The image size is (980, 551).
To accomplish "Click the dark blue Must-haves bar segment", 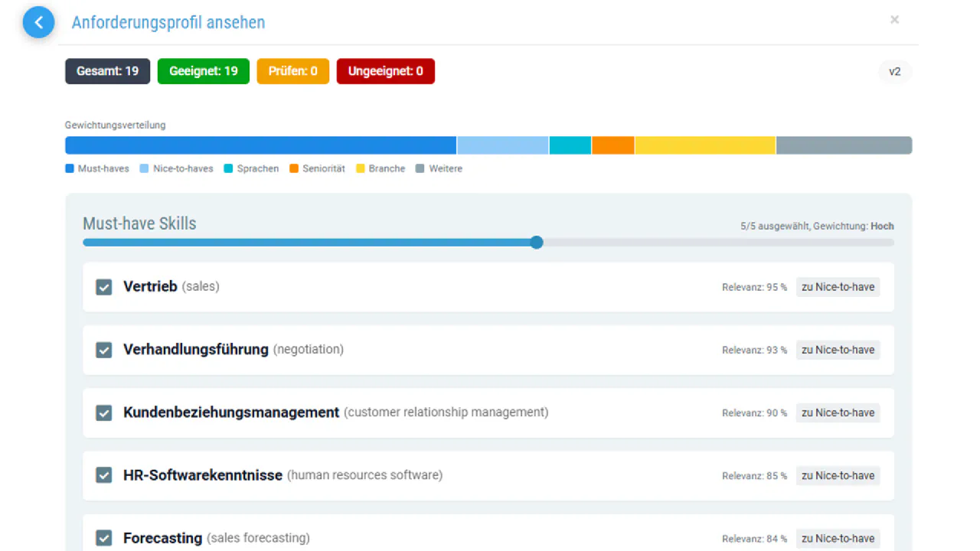I will click(x=260, y=145).
